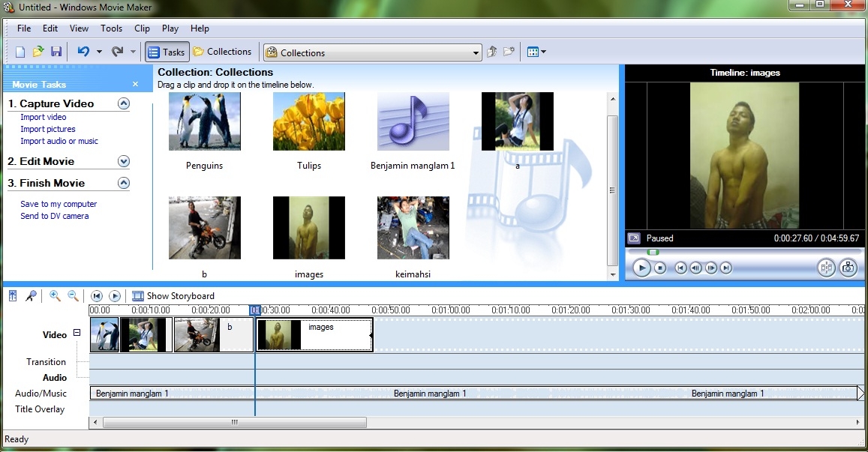Click the Play Timeline button
This screenshot has height=452, width=868.
[115, 296]
